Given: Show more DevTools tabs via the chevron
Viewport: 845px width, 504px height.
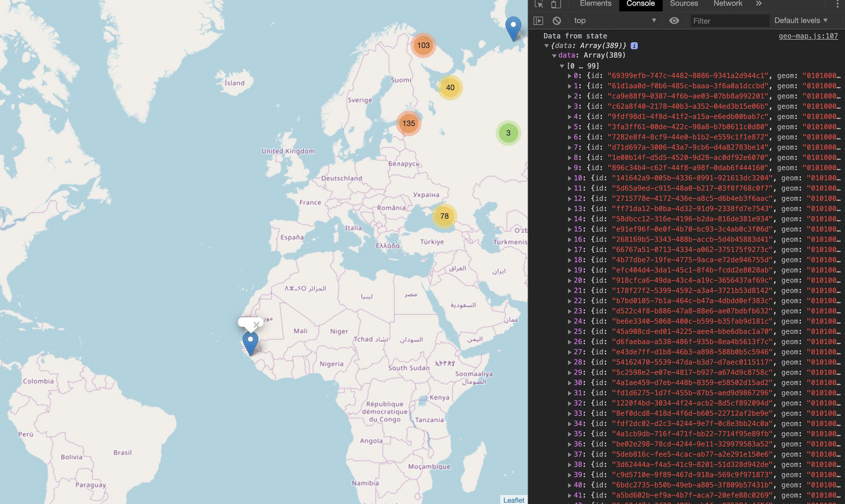Looking at the screenshot, I should [759, 4].
